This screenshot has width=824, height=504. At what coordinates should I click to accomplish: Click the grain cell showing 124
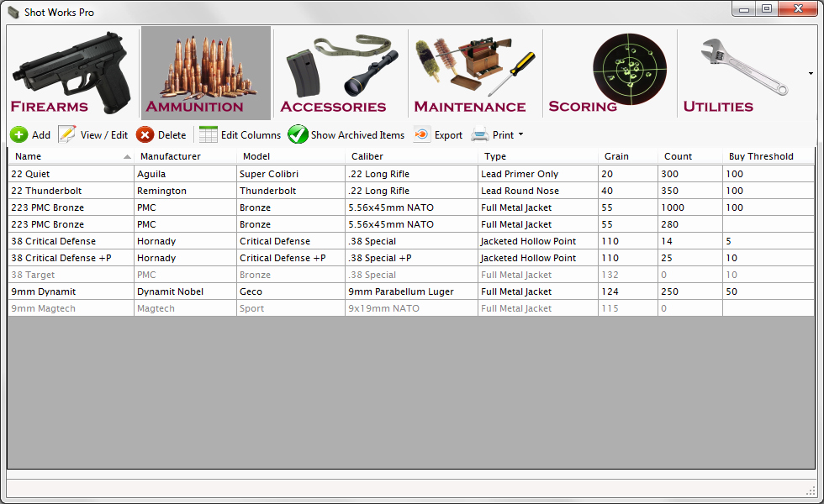pyautogui.click(x=628, y=291)
